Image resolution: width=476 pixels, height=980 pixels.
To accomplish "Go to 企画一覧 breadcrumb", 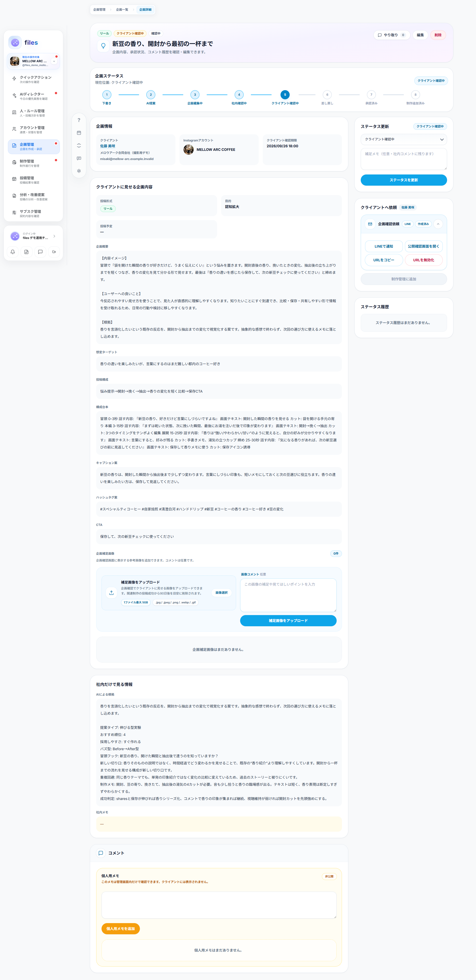I will click(122, 9).
